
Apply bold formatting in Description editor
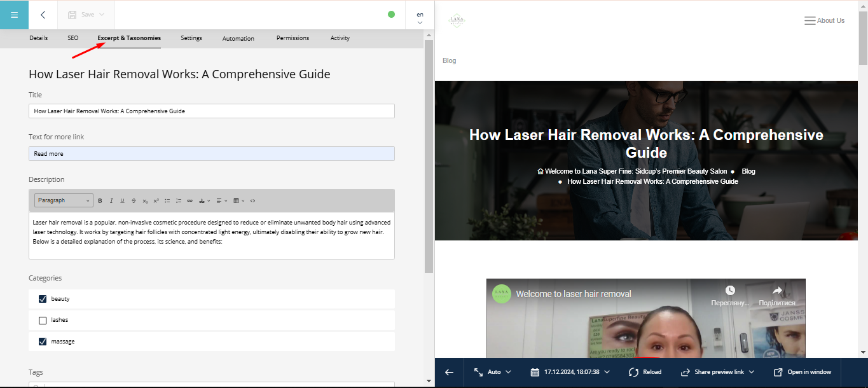(x=100, y=201)
